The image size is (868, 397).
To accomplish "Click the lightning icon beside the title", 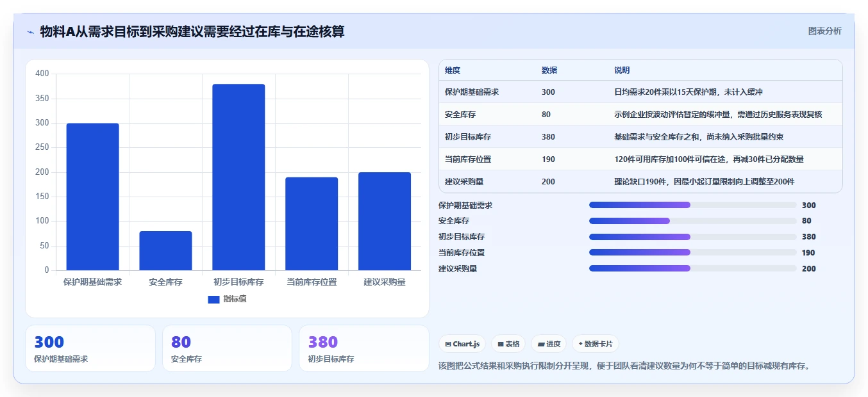I will pyautogui.click(x=30, y=32).
